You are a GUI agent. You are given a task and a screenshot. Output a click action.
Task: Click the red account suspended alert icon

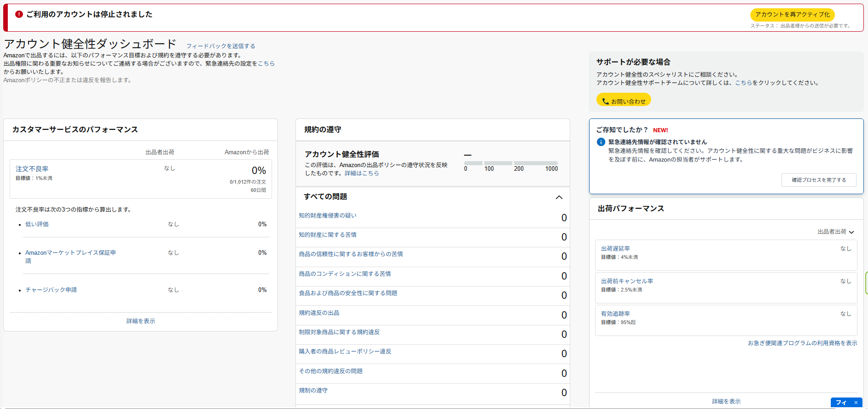click(19, 14)
